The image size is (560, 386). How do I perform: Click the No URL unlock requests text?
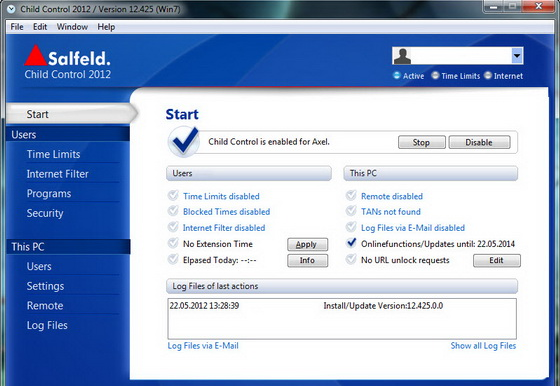point(405,260)
